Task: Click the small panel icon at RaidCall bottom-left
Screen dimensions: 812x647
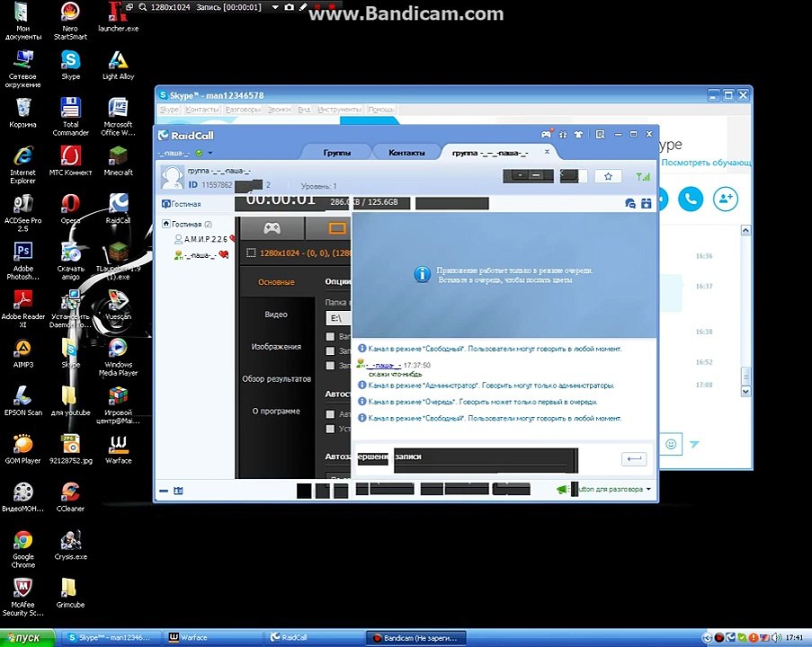Action: pyautogui.click(x=179, y=491)
